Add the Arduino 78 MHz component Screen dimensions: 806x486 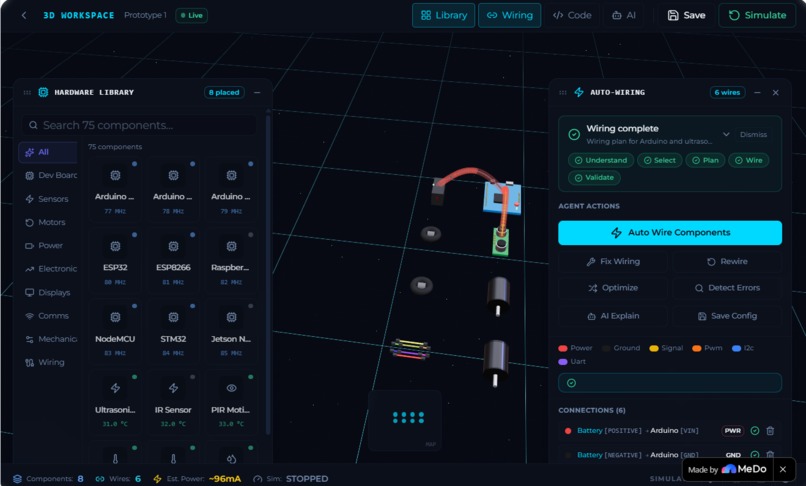[x=173, y=190]
